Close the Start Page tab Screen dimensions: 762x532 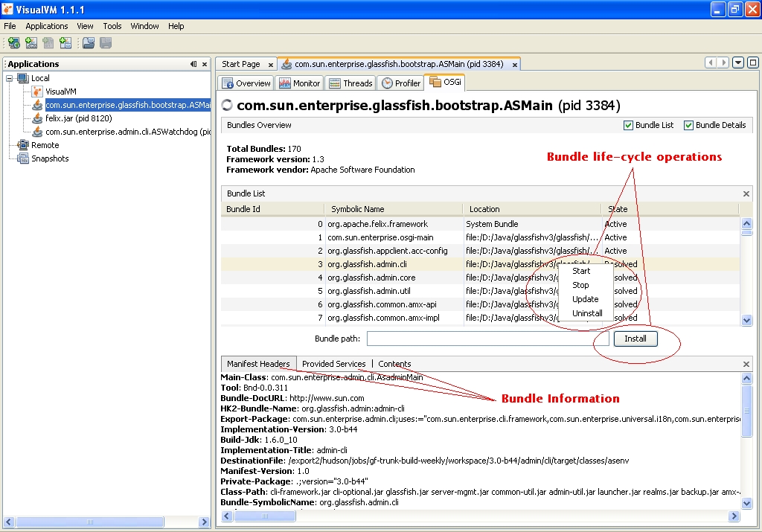271,65
